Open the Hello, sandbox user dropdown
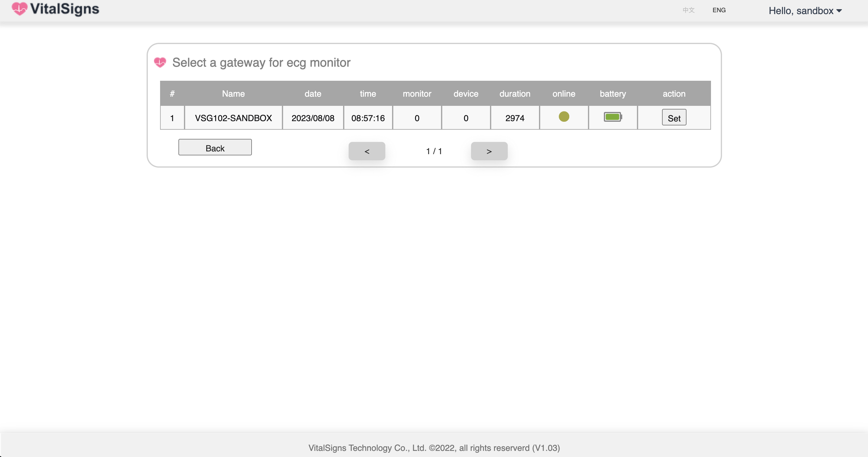The image size is (868, 457). tap(805, 11)
